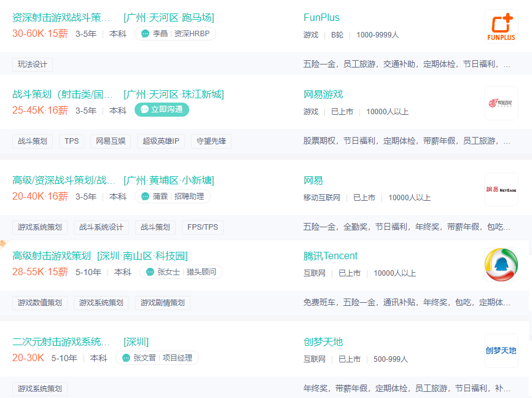Click salary 20-40K·16薪
Image resolution: width=532 pixels, height=398 pixels.
click(x=40, y=197)
